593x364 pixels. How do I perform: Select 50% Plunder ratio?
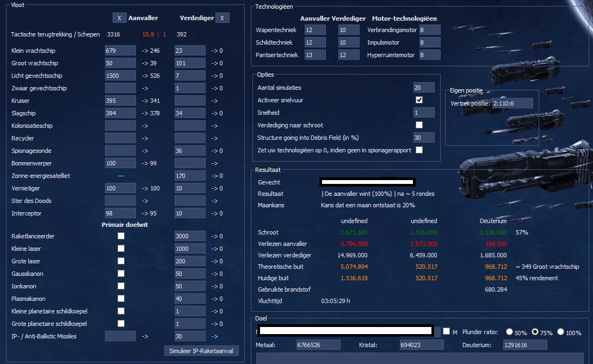tap(509, 331)
